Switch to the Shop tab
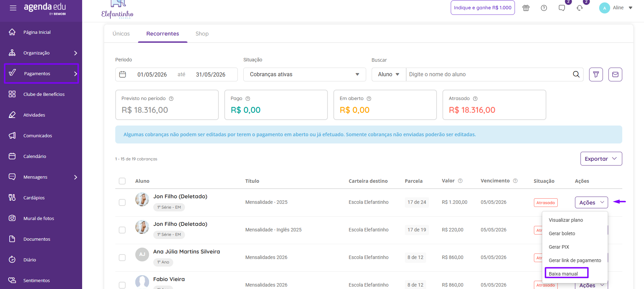This screenshot has height=289, width=644. [202, 34]
